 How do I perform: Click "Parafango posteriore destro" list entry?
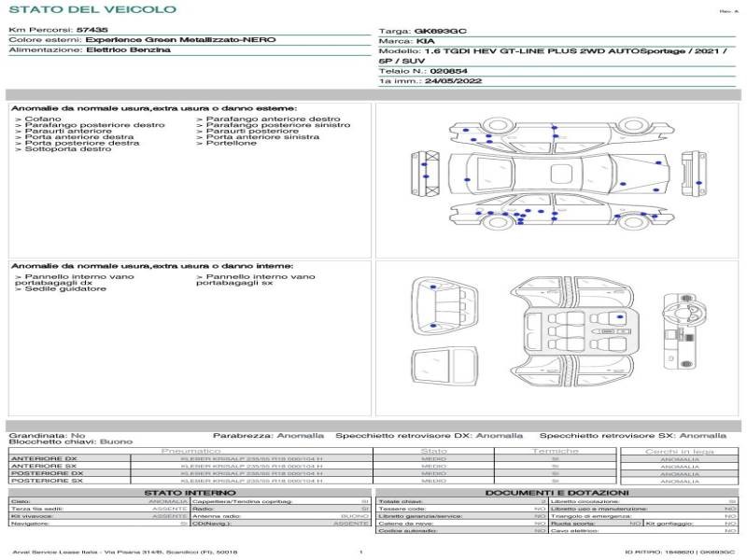point(95,125)
